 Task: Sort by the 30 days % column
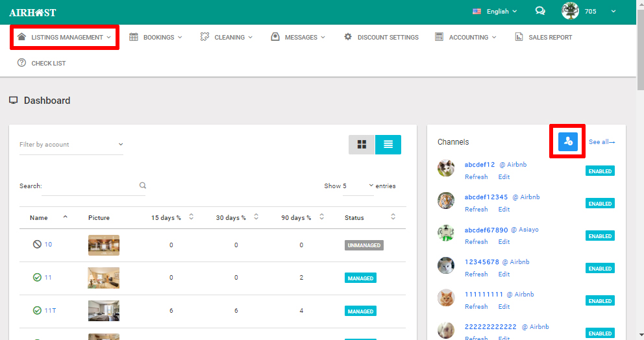click(x=237, y=217)
